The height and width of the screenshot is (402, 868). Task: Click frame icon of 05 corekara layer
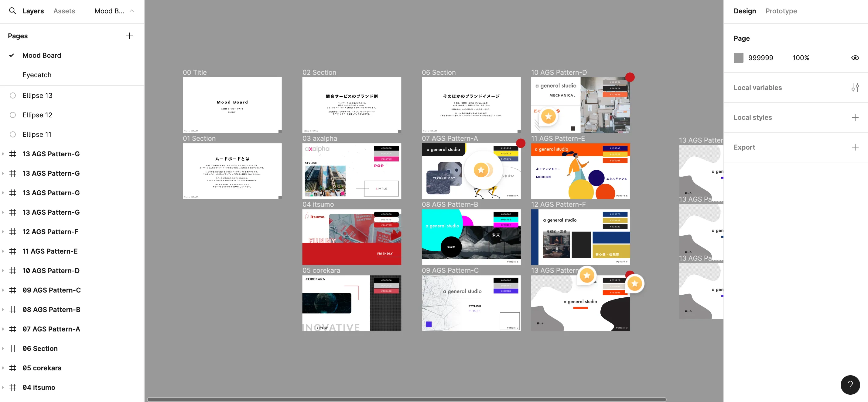pyautogui.click(x=13, y=368)
